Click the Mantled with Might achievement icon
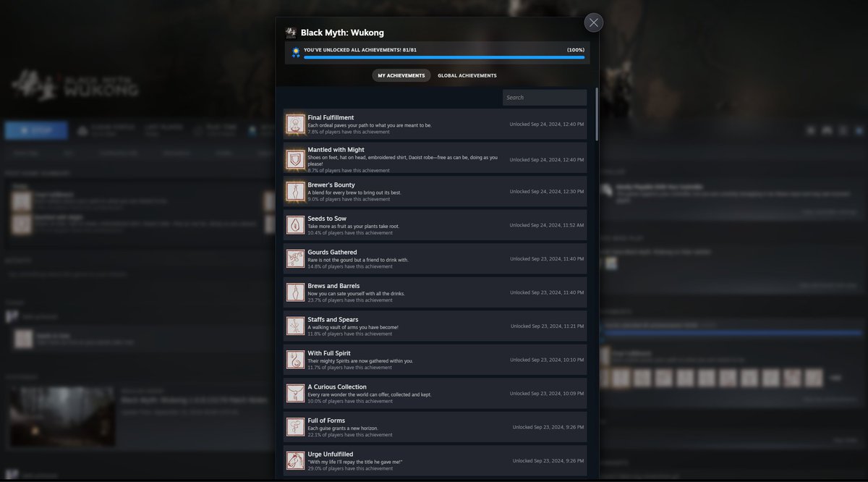This screenshot has width=868, height=482. 295,158
